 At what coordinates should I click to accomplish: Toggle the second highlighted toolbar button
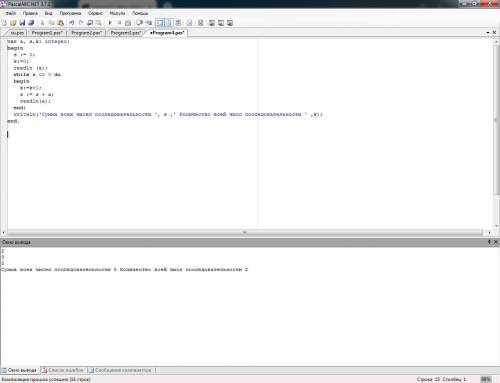(169, 23)
